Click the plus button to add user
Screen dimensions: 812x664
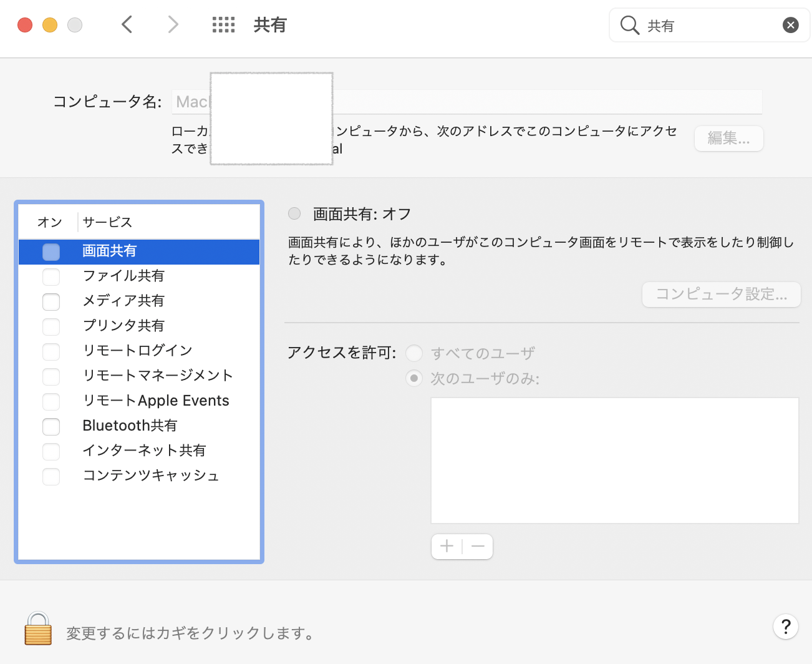pyautogui.click(x=447, y=547)
